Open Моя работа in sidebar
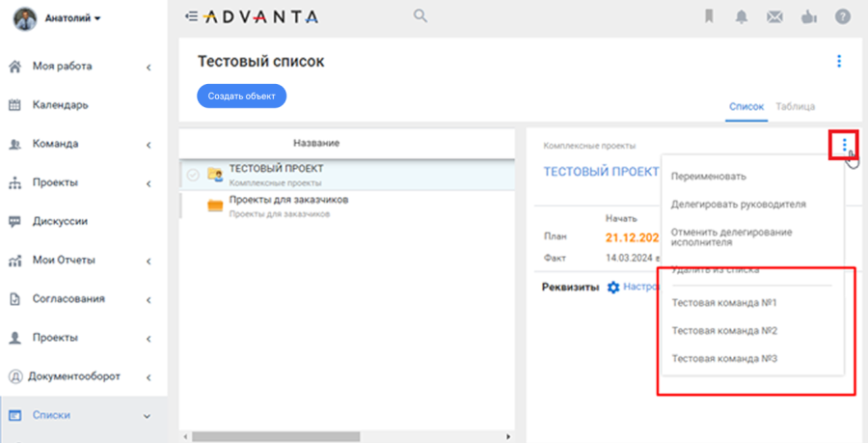Screen dimensions: 868x443 coord(62,67)
